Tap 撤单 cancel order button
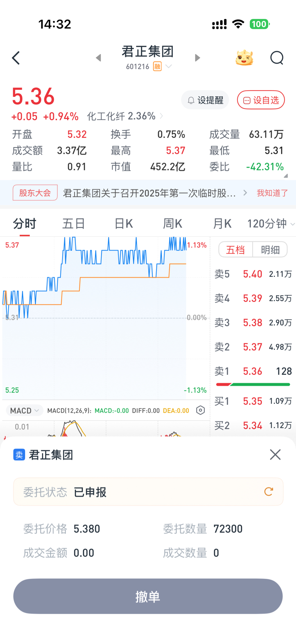Screen dimensions: 296x644 (148, 596)
